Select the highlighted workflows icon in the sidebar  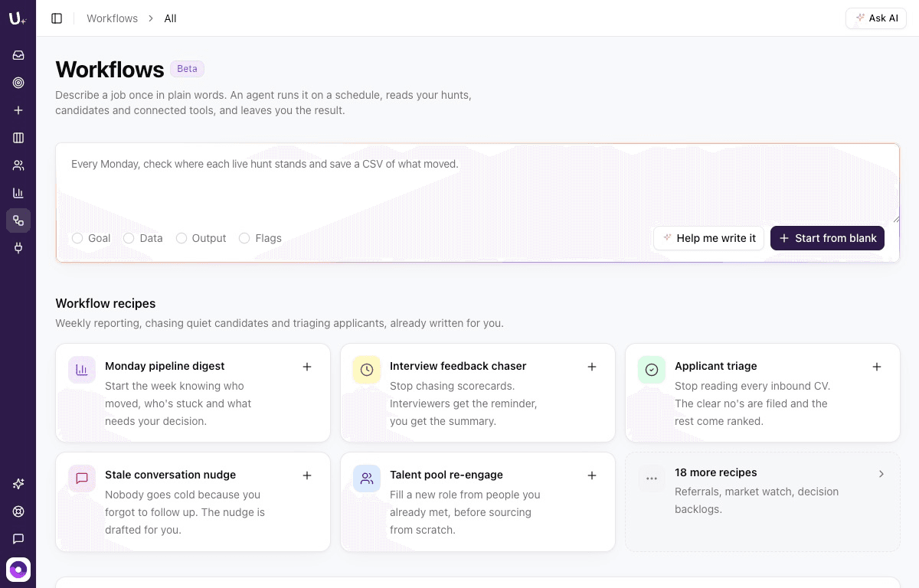(18, 220)
